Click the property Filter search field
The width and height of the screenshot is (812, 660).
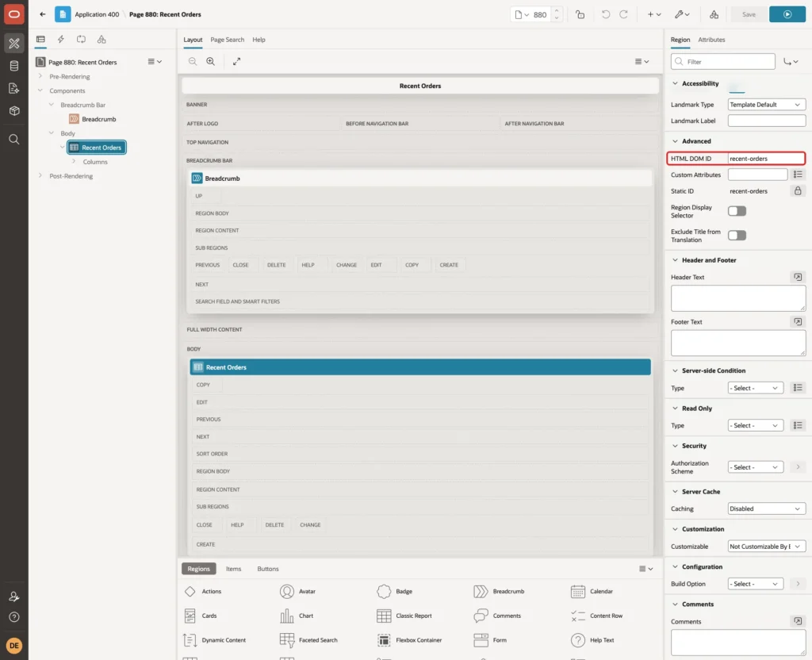tap(723, 62)
